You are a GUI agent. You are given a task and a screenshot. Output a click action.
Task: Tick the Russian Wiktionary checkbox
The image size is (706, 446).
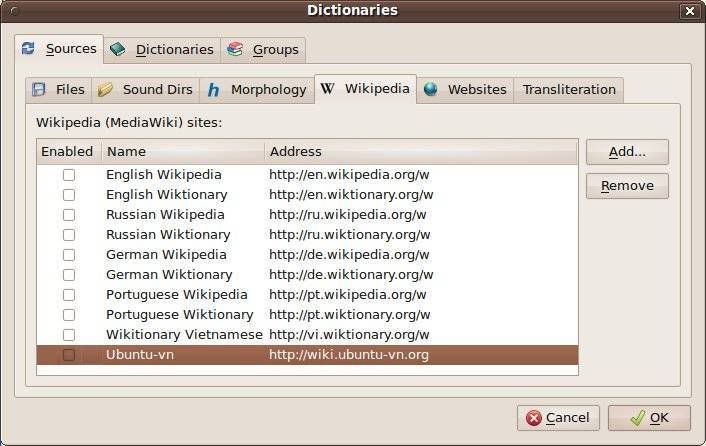(x=69, y=235)
